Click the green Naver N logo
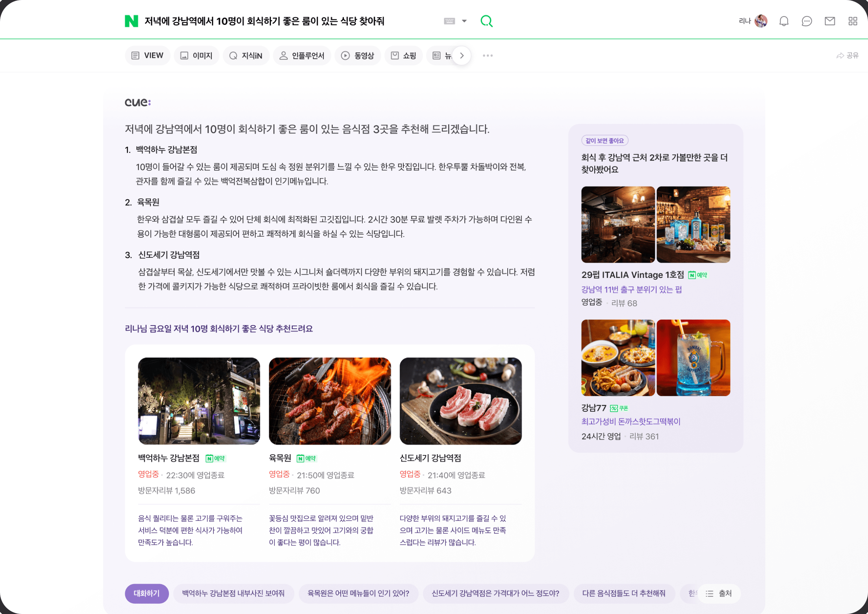 (x=131, y=21)
